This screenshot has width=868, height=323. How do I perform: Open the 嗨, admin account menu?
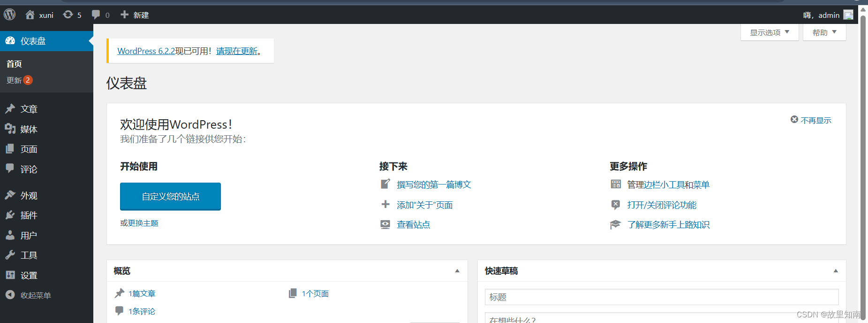(x=828, y=15)
